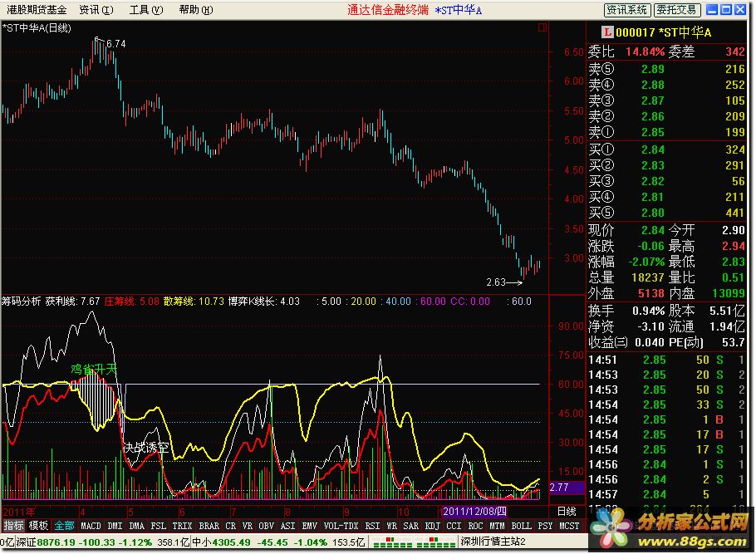Click the 000017 *ST中华A stock title
The width and height of the screenshot is (756, 554).
pyautogui.click(x=663, y=32)
